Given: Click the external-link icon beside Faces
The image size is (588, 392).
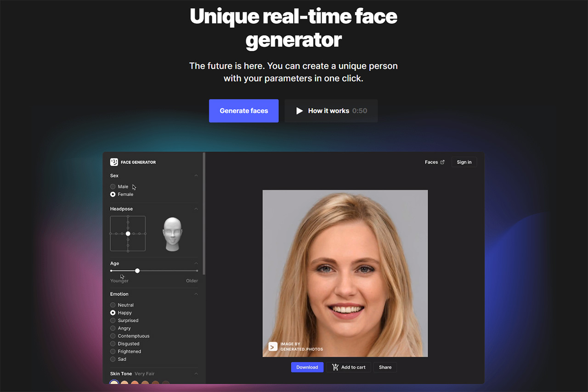Looking at the screenshot, I should (442, 162).
